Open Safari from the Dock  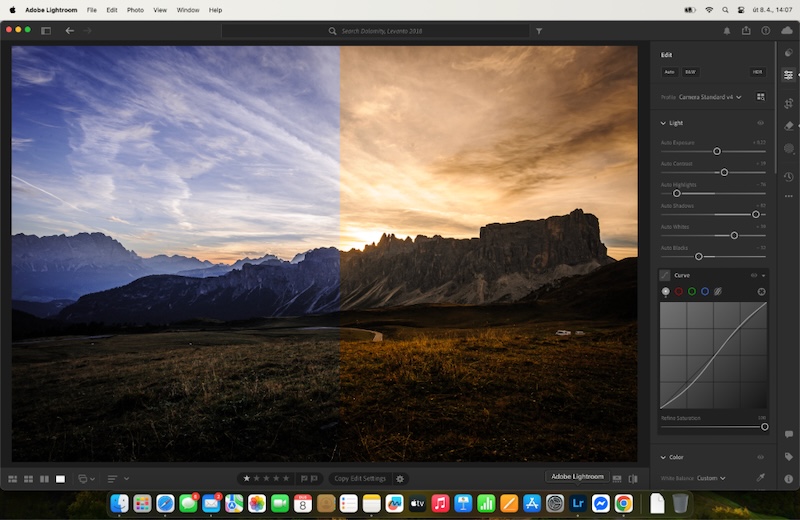point(165,504)
